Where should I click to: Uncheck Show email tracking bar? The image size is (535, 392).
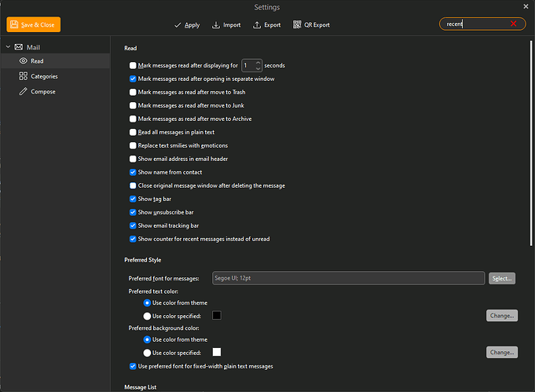[x=133, y=225]
